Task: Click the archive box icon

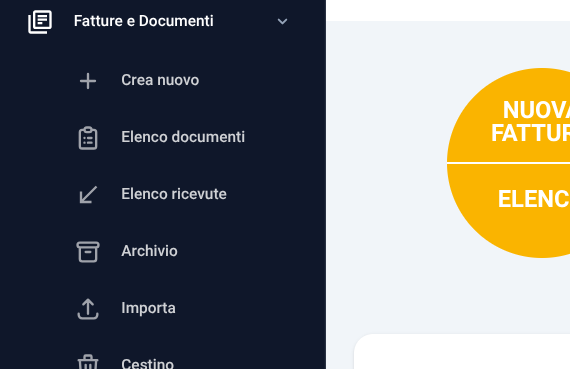Action: [x=88, y=252]
